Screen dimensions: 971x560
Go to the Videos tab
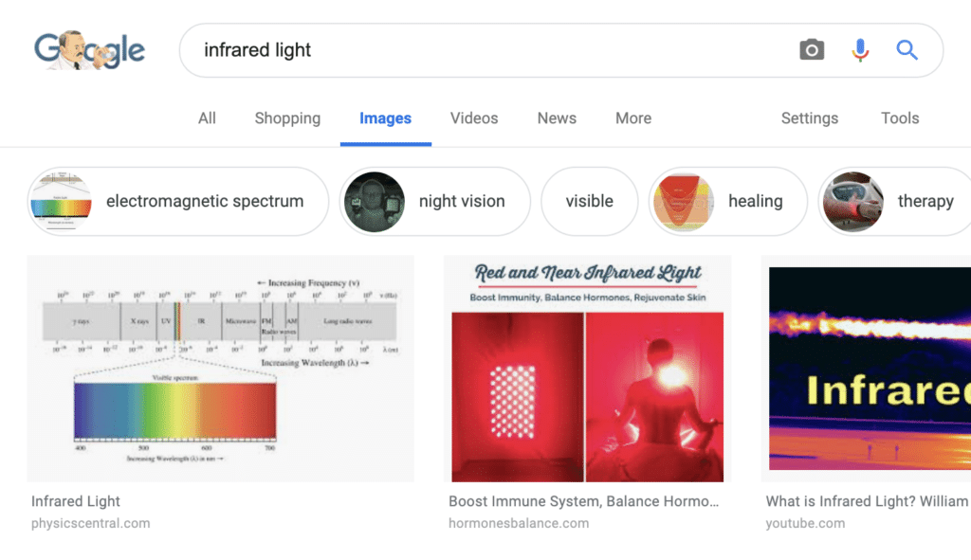[x=474, y=118]
